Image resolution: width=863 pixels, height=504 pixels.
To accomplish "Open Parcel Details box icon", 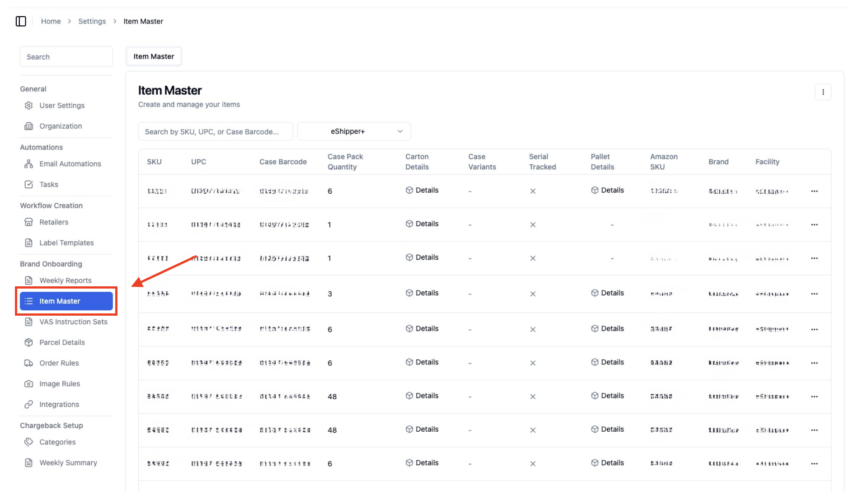I will click(29, 342).
